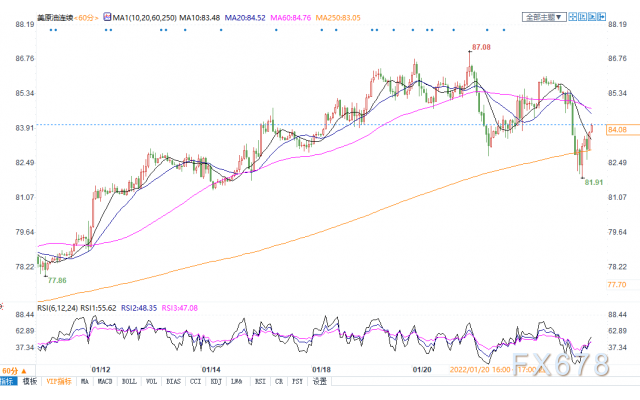
Task: Click the crosshair layout icon next to 全部主题
Action: pos(572,17)
